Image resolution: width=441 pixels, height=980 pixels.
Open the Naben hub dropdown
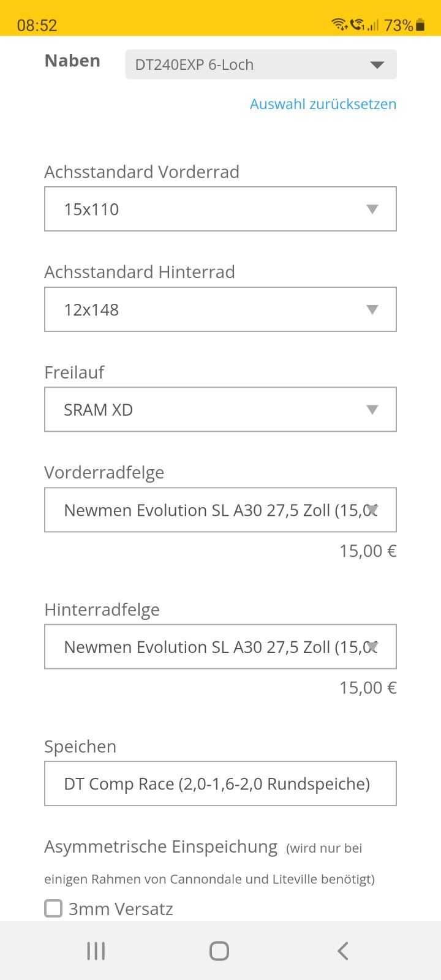261,64
